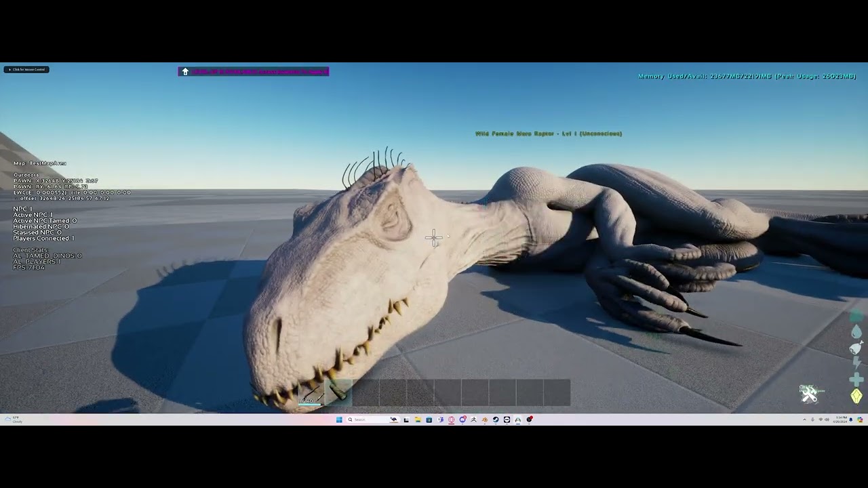Open Task View from the taskbar
This screenshot has width=868, height=488.
coord(406,420)
